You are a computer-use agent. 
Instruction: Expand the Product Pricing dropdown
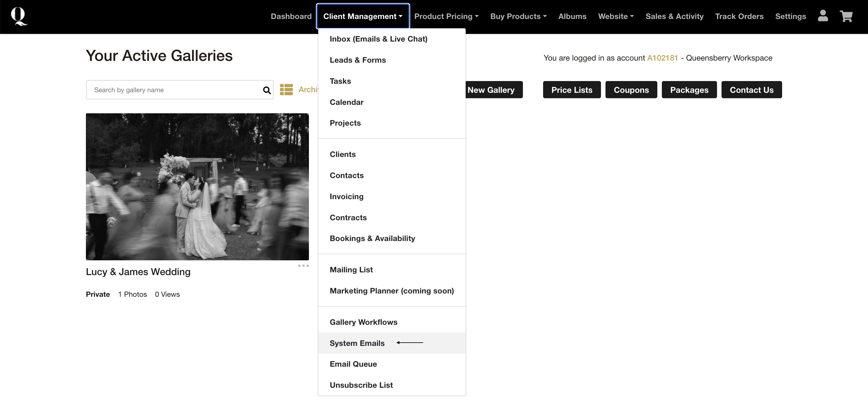446,16
